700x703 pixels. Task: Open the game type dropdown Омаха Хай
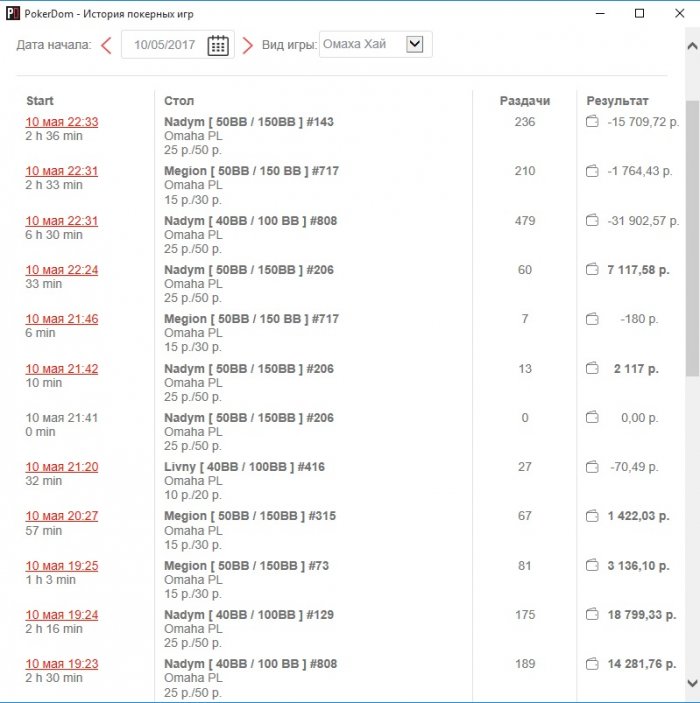tap(415, 44)
